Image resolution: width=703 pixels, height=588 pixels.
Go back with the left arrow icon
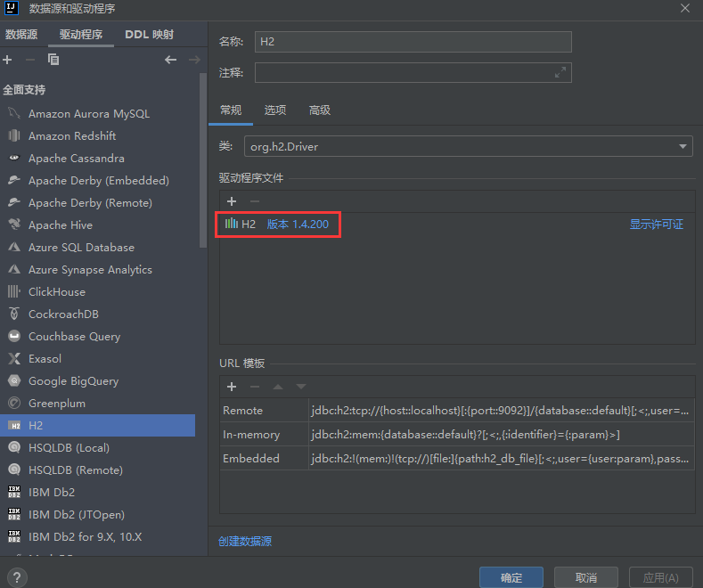pyautogui.click(x=170, y=60)
